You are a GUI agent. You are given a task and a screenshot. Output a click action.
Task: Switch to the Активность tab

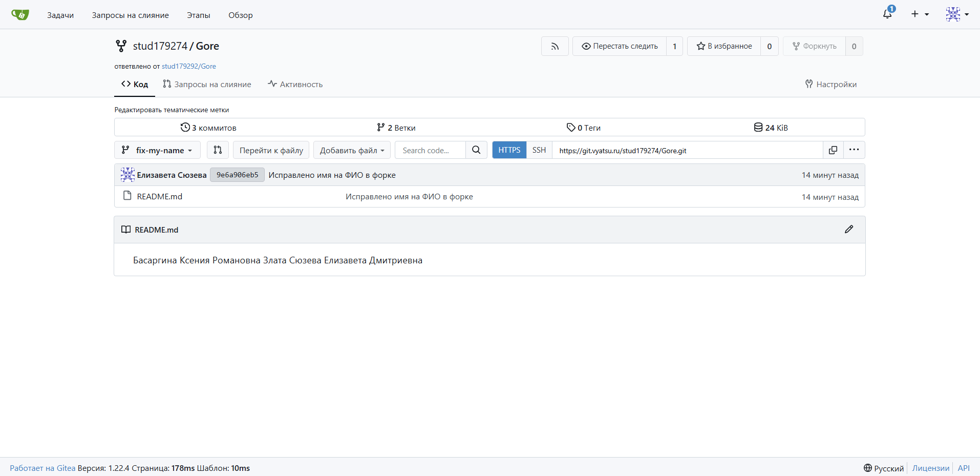(295, 85)
